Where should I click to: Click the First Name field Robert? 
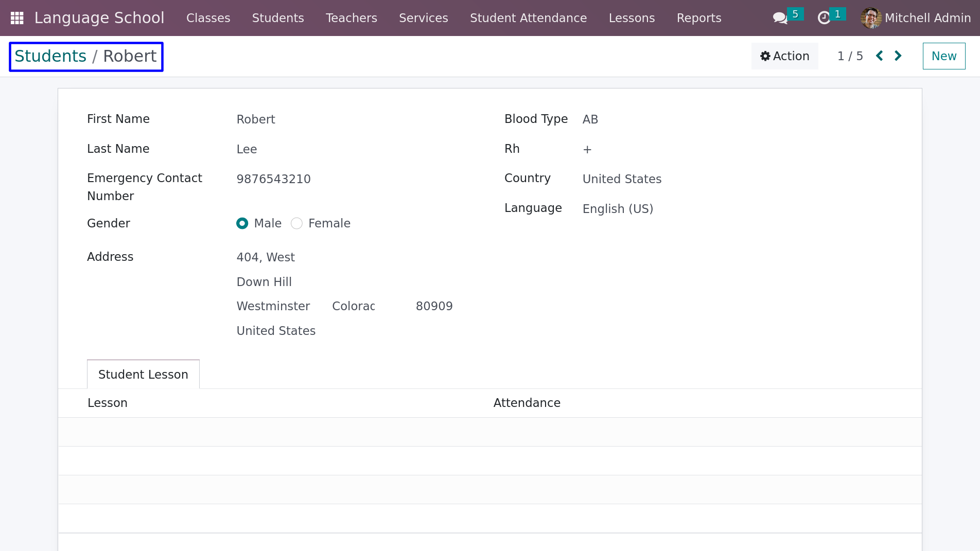256,119
